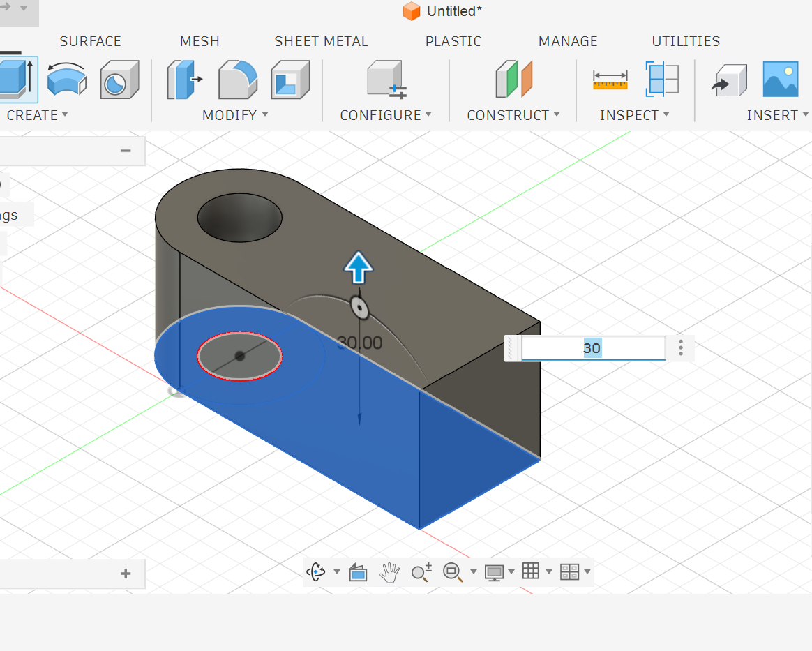Switch to the SHEET METAL tab
812x651 pixels.
[321, 41]
